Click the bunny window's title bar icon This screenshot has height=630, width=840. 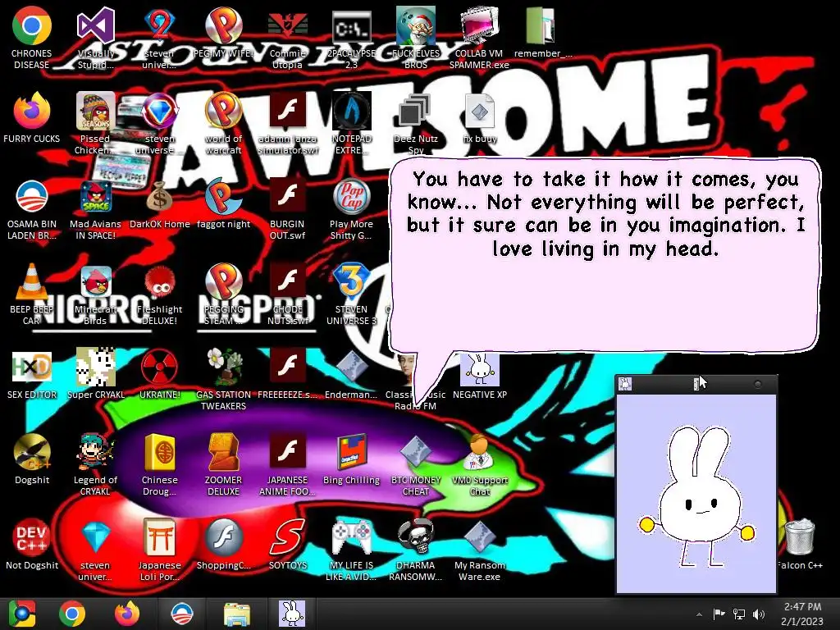tap(625, 384)
